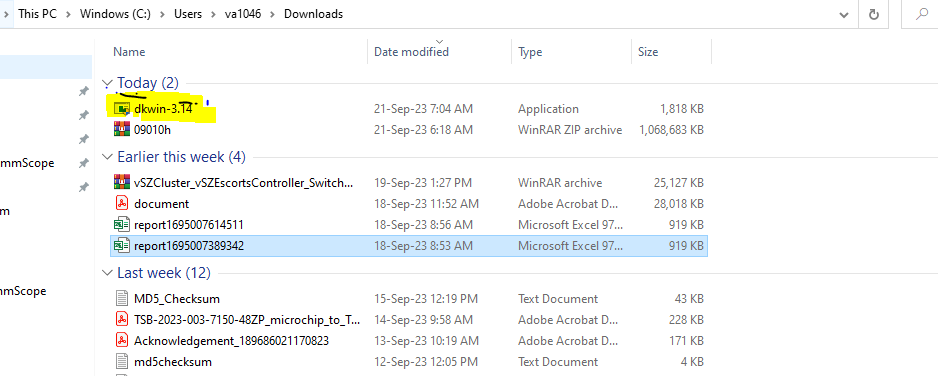Expand the chevron after Windows (C:)
The width and height of the screenshot is (938, 376).
[162, 14]
